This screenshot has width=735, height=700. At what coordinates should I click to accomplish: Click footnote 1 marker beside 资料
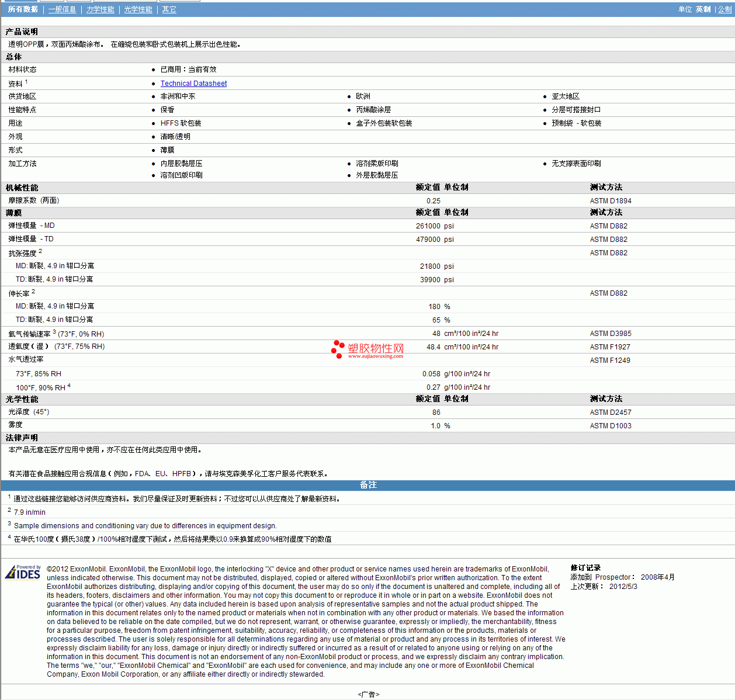tap(26, 82)
